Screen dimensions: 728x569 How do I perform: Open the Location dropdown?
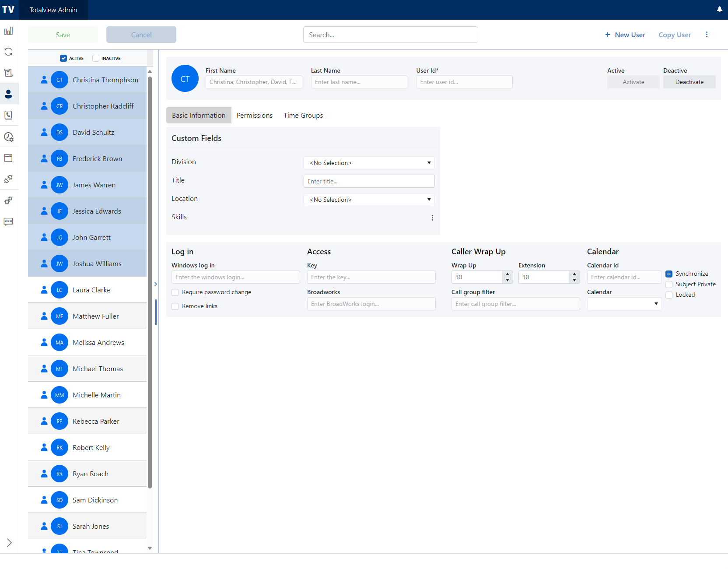[369, 200]
